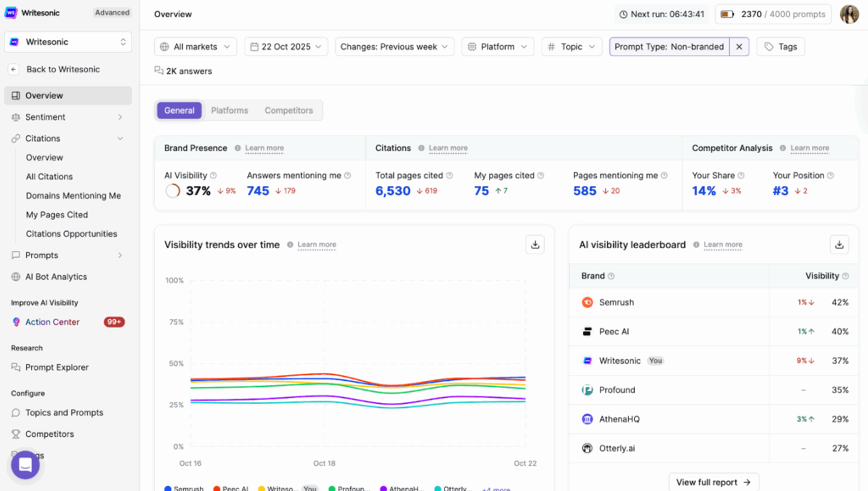Open the chat support bubble
This screenshot has height=491, width=868.
[x=25, y=465]
